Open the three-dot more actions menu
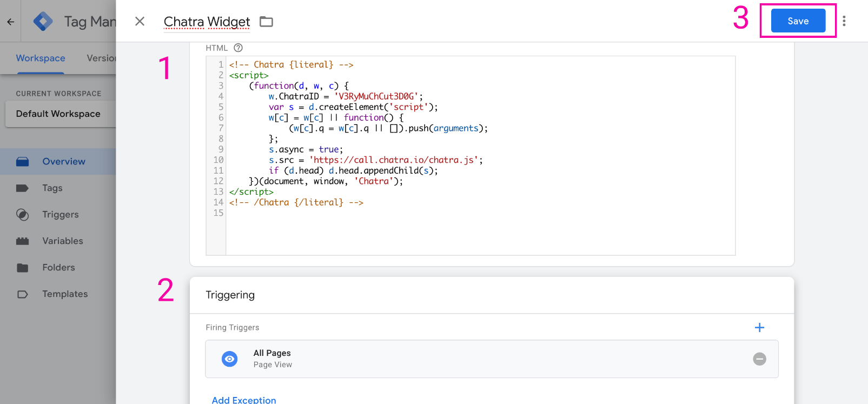This screenshot has height=404, width=868. 844,21
